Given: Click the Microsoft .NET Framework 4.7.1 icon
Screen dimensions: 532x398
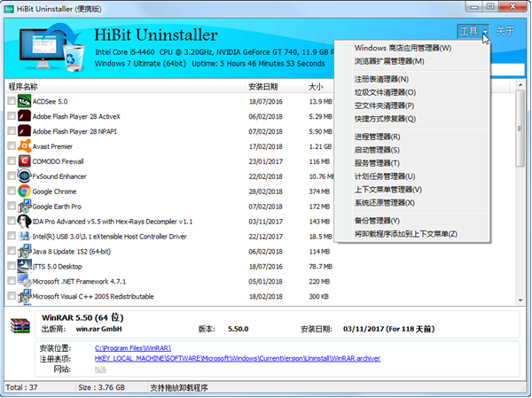Looking at the screenshot, I should pos(24,281).
